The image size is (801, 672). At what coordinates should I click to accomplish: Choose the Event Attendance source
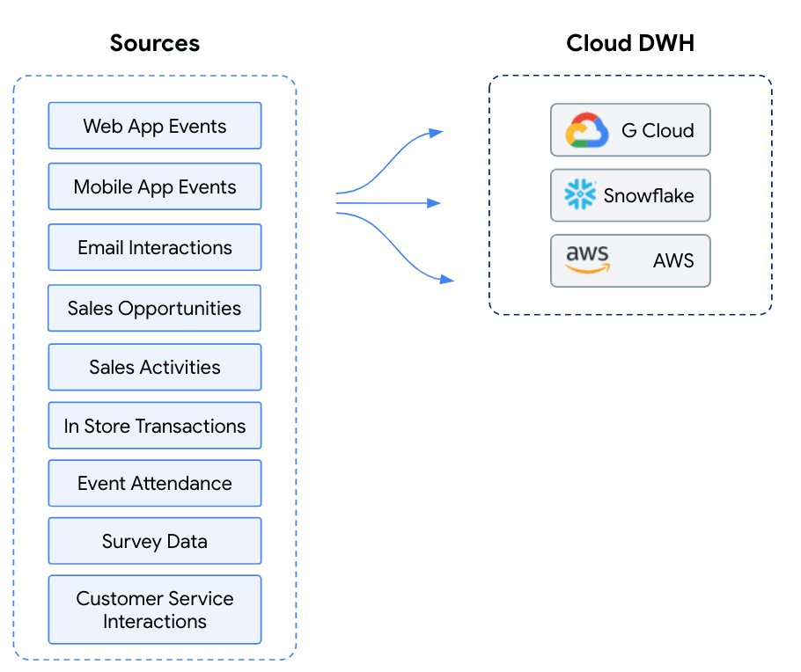point(155,483)
